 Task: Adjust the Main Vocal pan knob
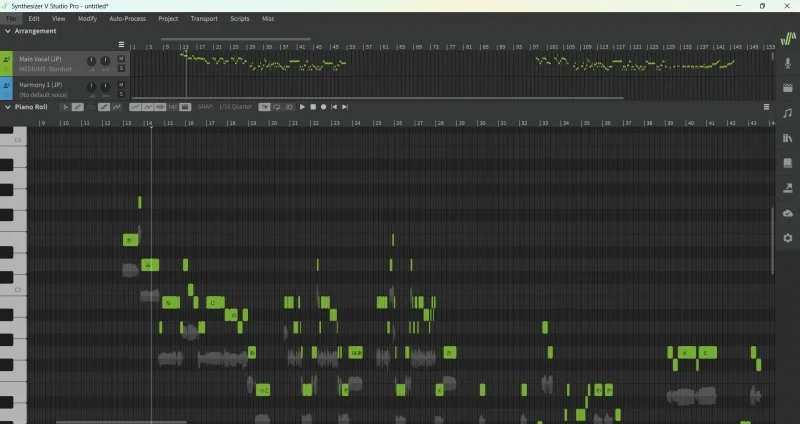(x=105, y=61)
